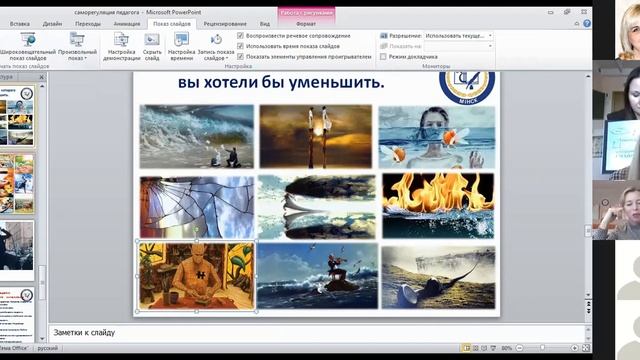The width and height of the screenshot is (640, 360).
Task: Click the broken glass picture
Action: (197, 207)
